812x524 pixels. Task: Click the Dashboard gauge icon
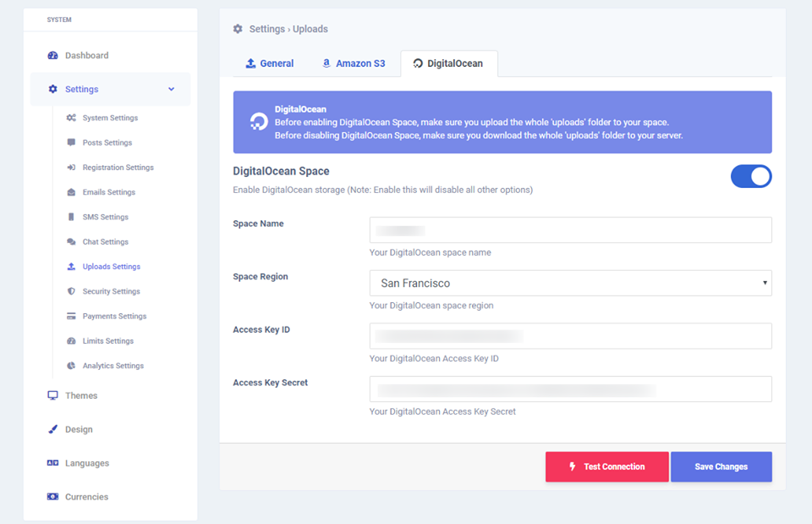[x=52, y=56]
